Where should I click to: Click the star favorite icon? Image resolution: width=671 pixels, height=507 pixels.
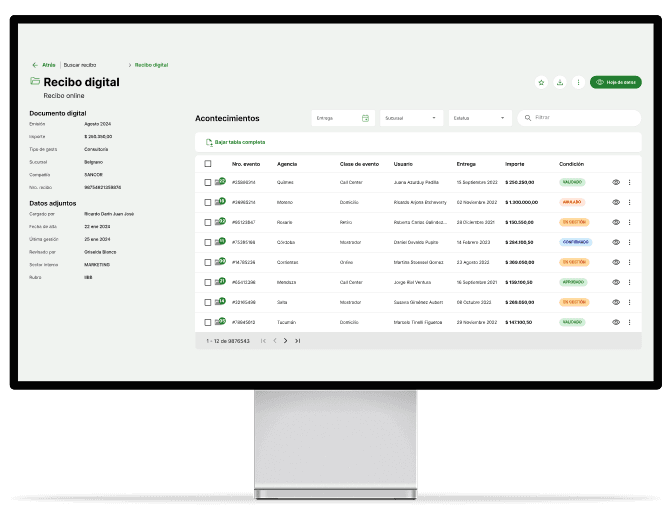[x=541, y=82]
